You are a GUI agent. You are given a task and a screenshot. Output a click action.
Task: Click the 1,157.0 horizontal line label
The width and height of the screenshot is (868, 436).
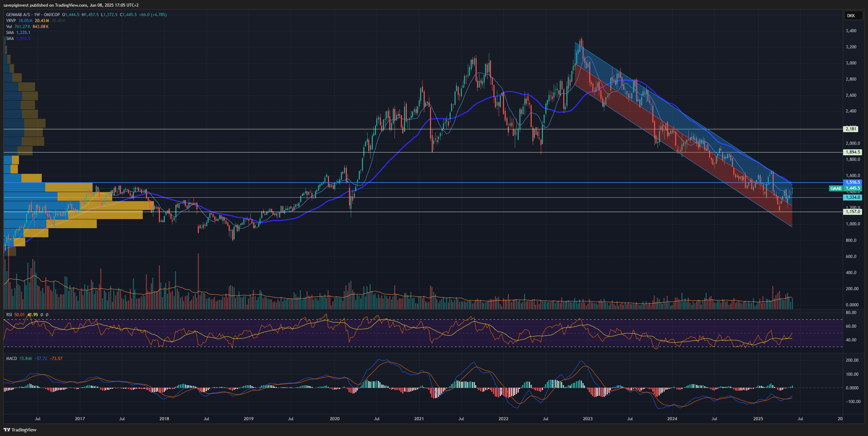point(853,212)
